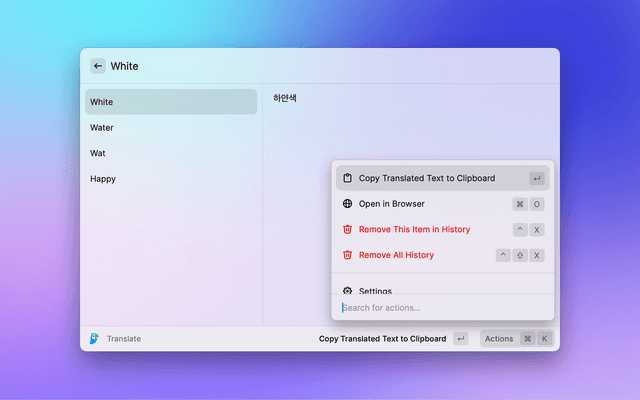This screenshot has width=640, height=400.
Task: Click the trash icon beside Remove This Item
Action: pos(347,230)
